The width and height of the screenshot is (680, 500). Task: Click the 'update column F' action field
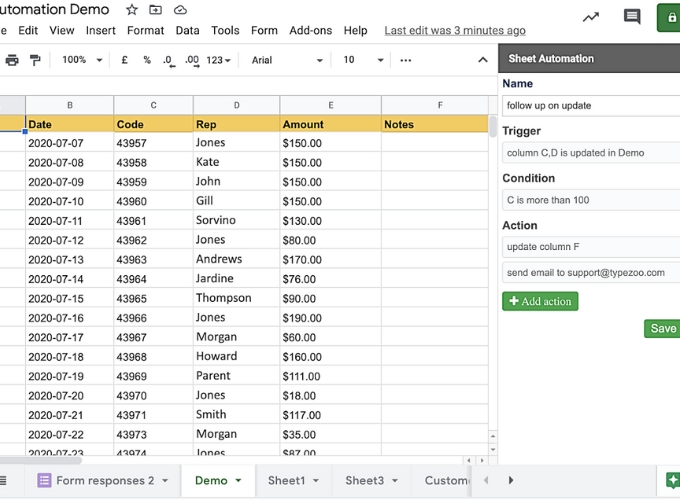[x=591, y=247]
